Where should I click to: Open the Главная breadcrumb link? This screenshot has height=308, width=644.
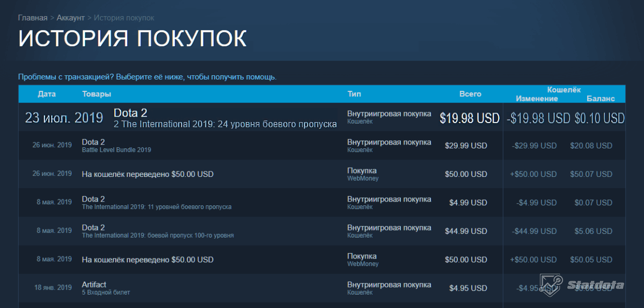(x=33, y=18)
